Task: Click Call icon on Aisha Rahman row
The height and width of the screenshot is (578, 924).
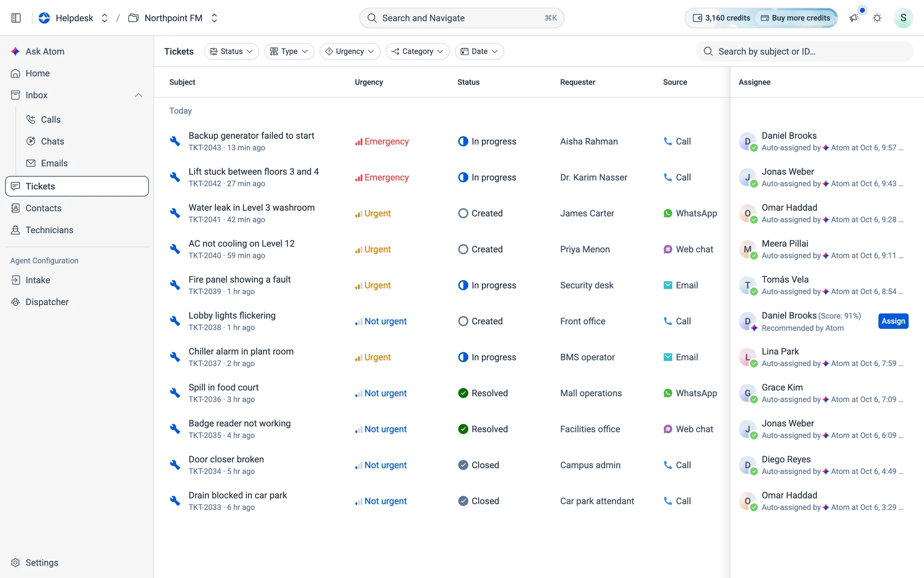Action: pyautogui.click(x=668, y=141)
